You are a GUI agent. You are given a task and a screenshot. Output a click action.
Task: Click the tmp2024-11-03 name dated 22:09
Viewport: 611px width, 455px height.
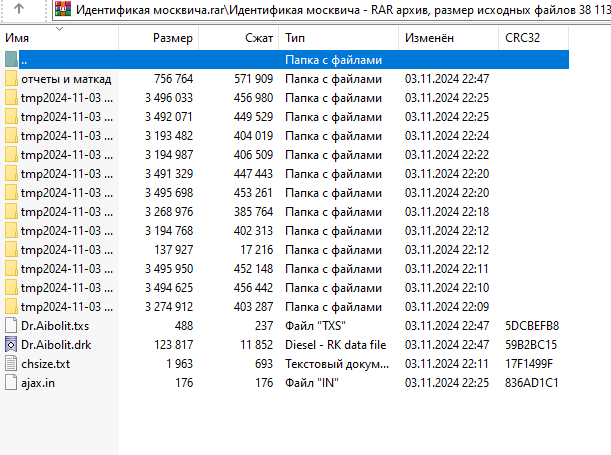click(x=67, y=307)
